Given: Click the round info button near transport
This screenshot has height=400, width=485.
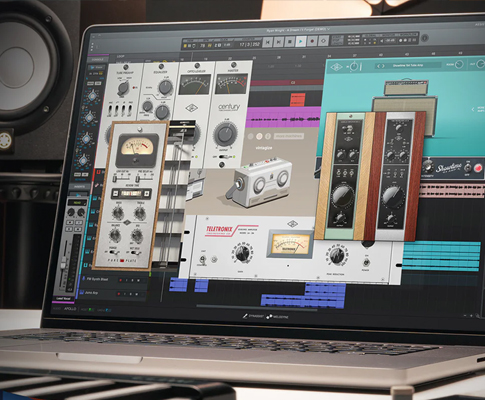Looking at the screenshot, I should (424, 38).
